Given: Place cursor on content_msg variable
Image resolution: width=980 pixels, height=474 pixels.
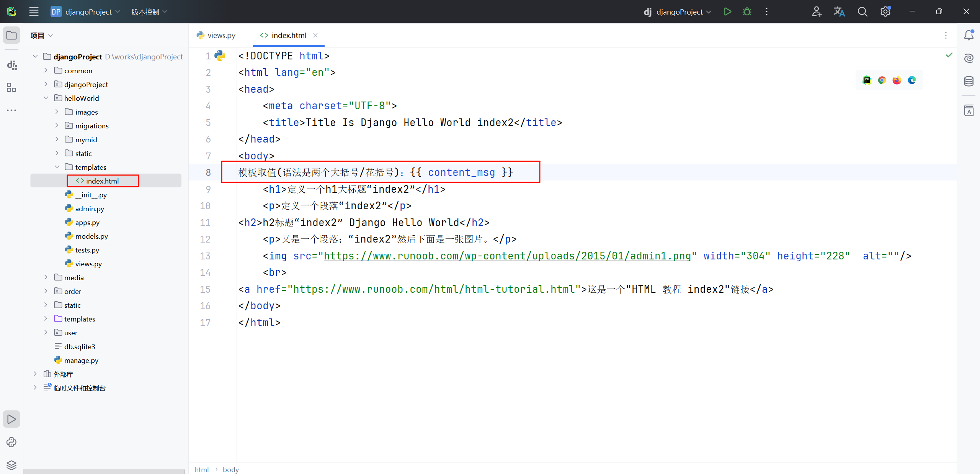Looking at the screenshot, I should point(461,172).
